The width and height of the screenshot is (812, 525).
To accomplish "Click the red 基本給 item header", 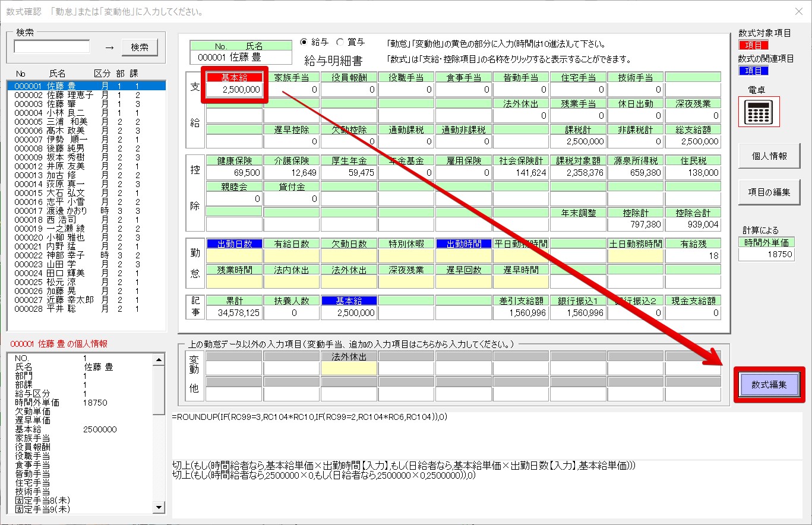I will pos(234,77).
